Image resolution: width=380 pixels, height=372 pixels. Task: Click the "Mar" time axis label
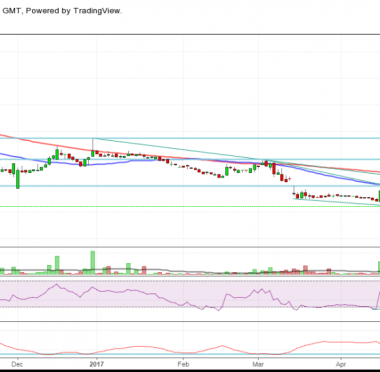point(258,364)
